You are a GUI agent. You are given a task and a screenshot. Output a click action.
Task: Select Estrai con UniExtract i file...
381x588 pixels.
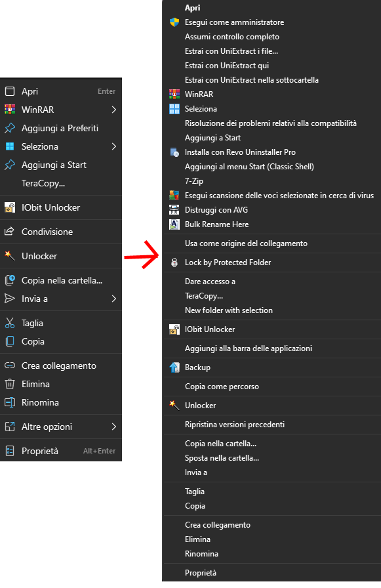point(231,51)
